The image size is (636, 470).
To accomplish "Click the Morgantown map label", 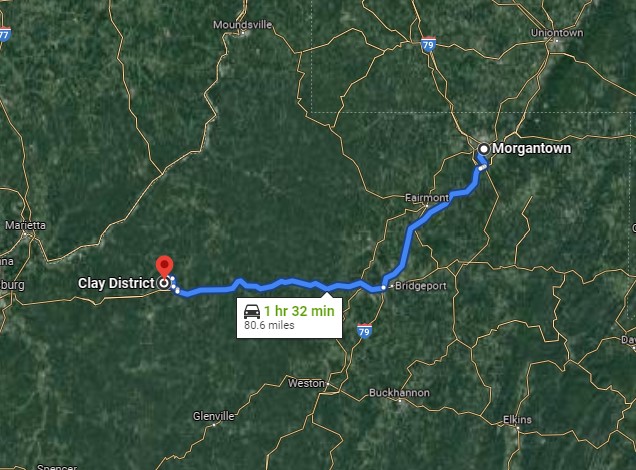I will (x=532, y=148).
